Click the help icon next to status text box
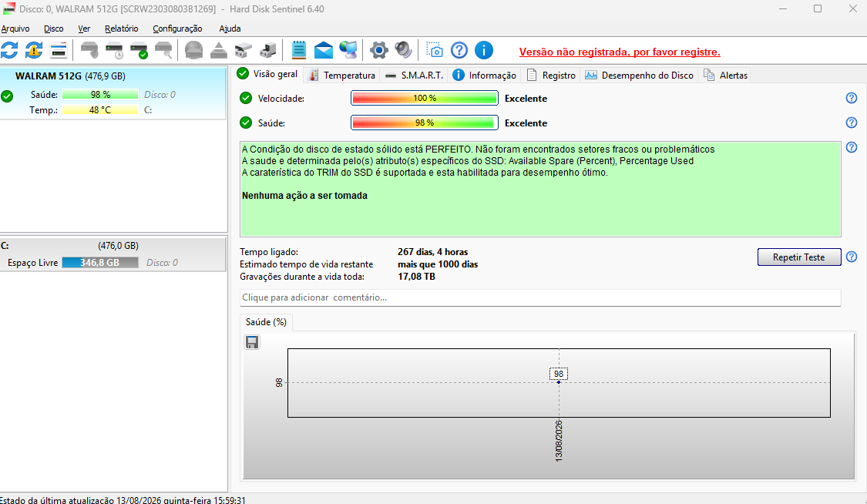This screenshot has height=504, width=867. tap(852, 147)
